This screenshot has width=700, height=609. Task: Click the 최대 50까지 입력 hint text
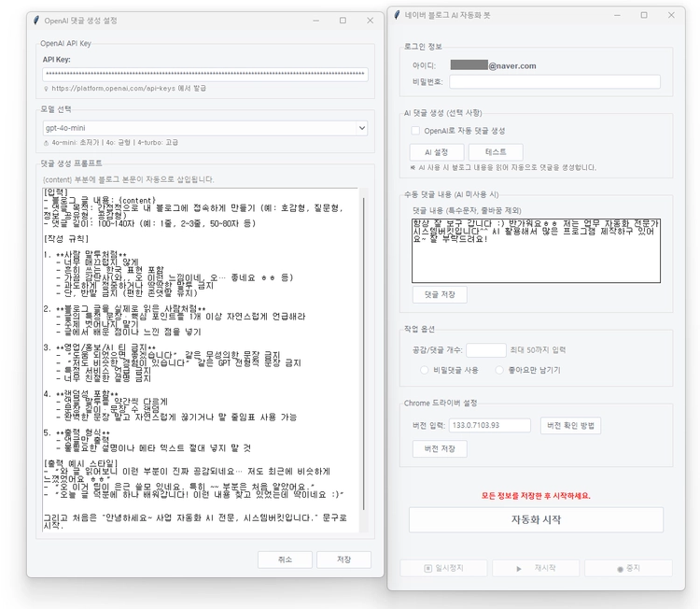[538, 350]
